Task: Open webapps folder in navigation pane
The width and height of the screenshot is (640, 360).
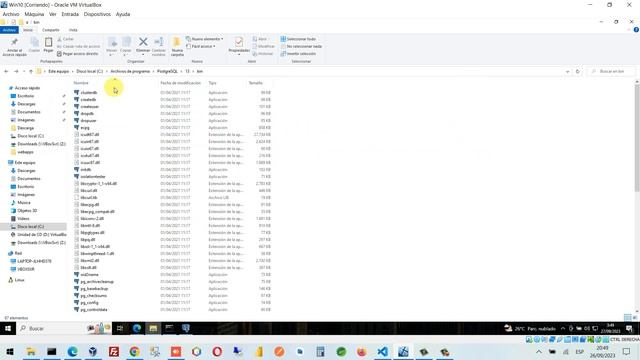Action: click(x=25, y=152)
